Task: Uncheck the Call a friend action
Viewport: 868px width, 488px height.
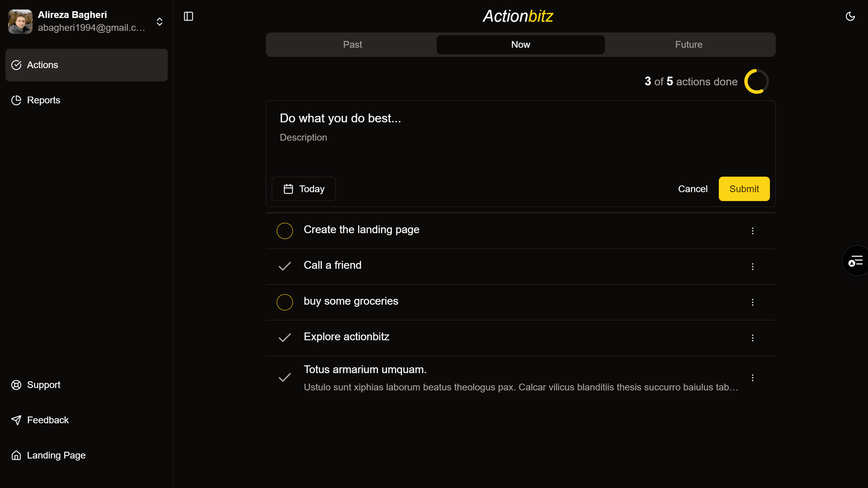Action: click(x=285, y=266)
